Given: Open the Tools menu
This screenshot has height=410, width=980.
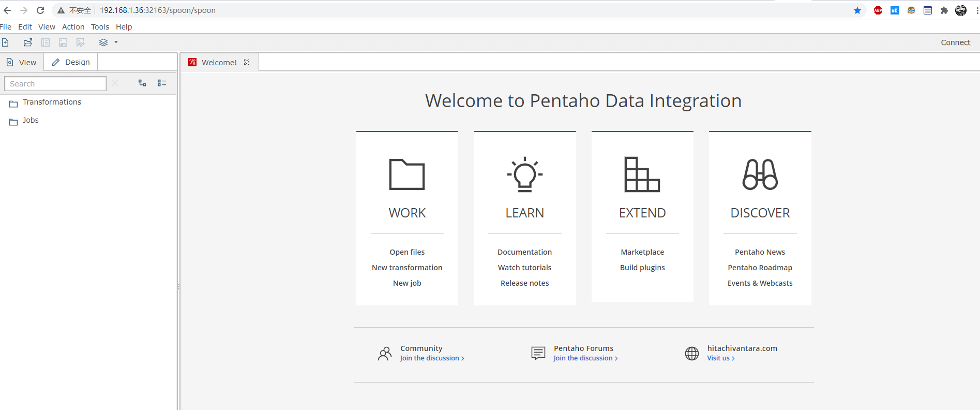Looking at the screenshot, I should click(100, 27).
